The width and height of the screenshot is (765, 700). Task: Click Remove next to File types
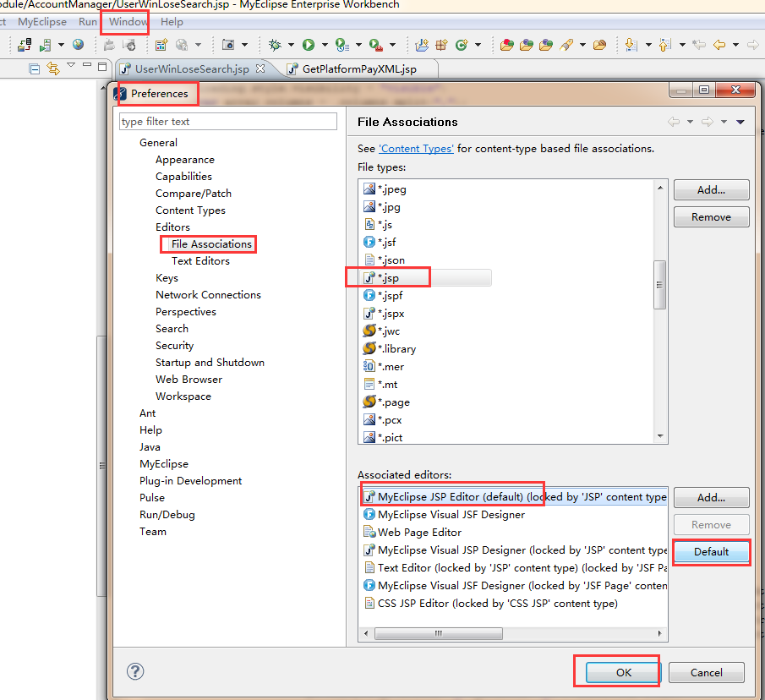coord(712,217)
